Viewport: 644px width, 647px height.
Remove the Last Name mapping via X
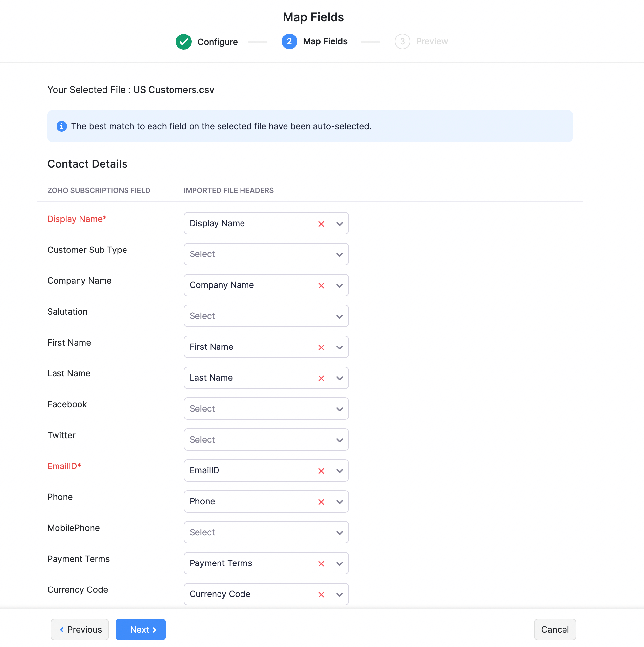point(321,378)
